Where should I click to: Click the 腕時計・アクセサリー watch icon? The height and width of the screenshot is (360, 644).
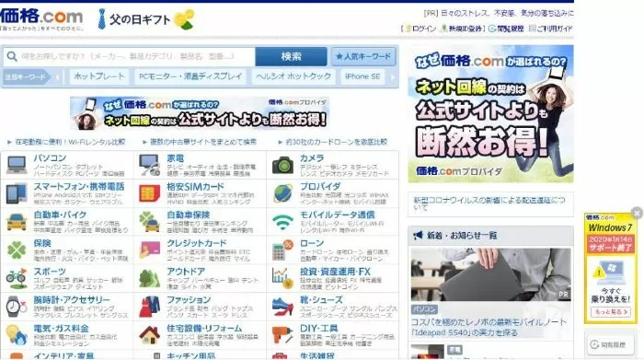tap(17, 307)
